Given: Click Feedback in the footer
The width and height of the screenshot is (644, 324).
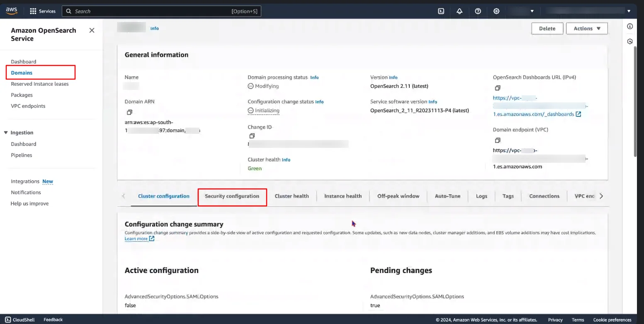Looking at the screenshot, I should pyautogui.click(x=53, y=319).
